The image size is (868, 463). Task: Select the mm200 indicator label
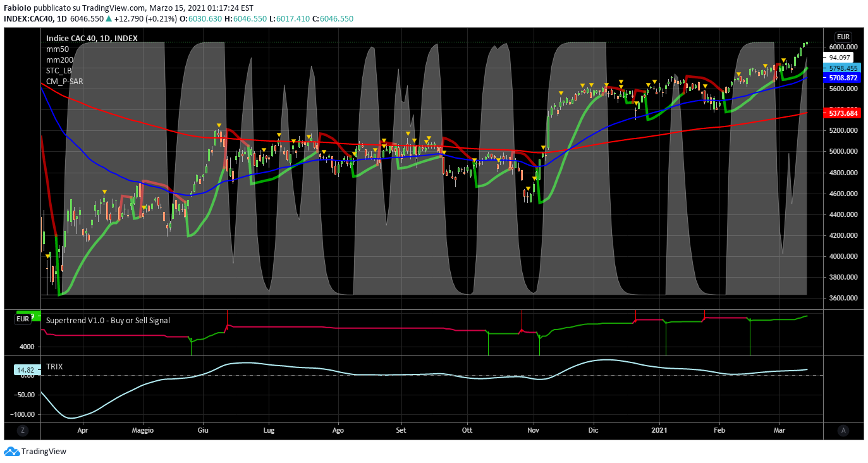pyautogui.click(x=60, y=59)
